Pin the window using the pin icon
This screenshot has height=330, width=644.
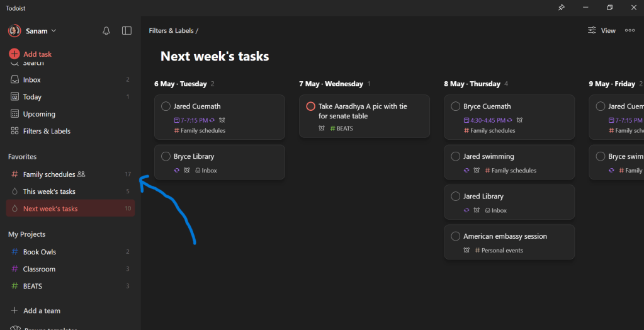(561, 8)
